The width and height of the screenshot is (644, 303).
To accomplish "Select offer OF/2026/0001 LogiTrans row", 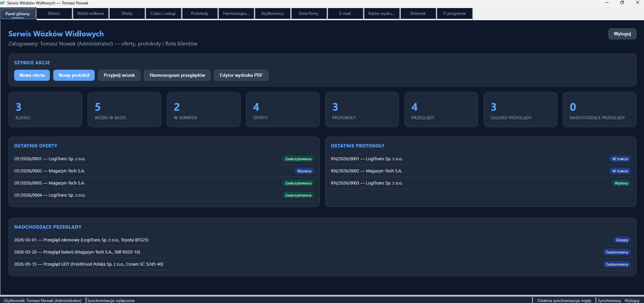I will coord(164,159).
